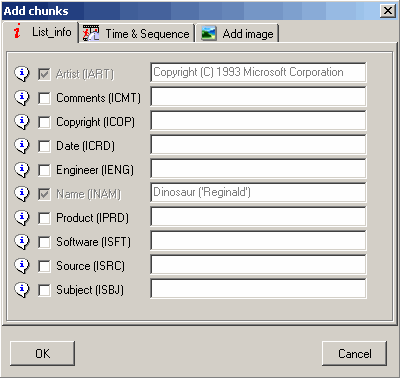This screenshot has height=378, width=400.
Task: Confirm with the OK button
Action: point(42,353)
